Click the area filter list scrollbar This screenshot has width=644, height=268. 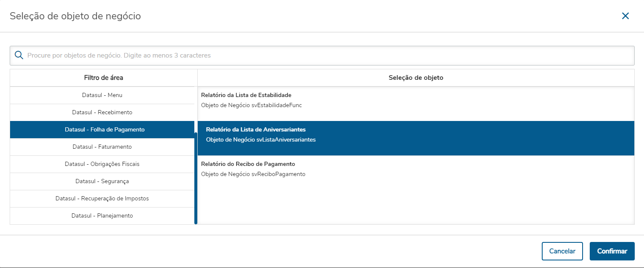(196, 179)
